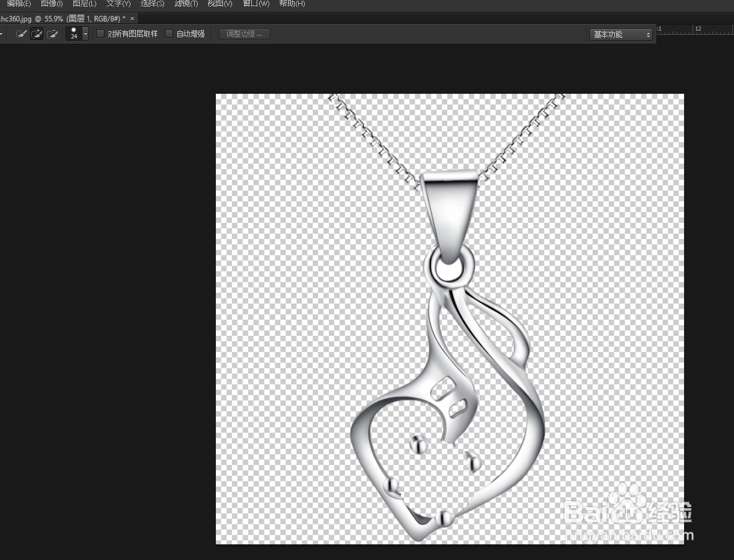Click the 调整边缘 button

tap(245, 34)
